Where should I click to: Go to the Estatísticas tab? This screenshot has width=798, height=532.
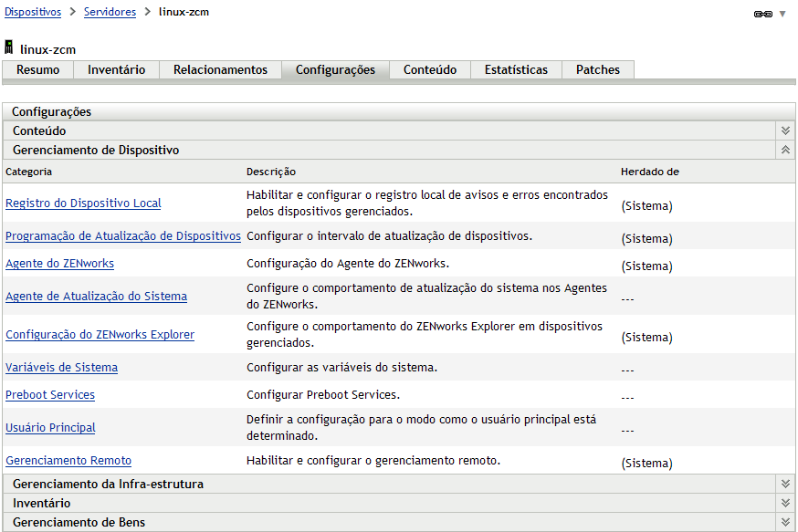point(516,70)
